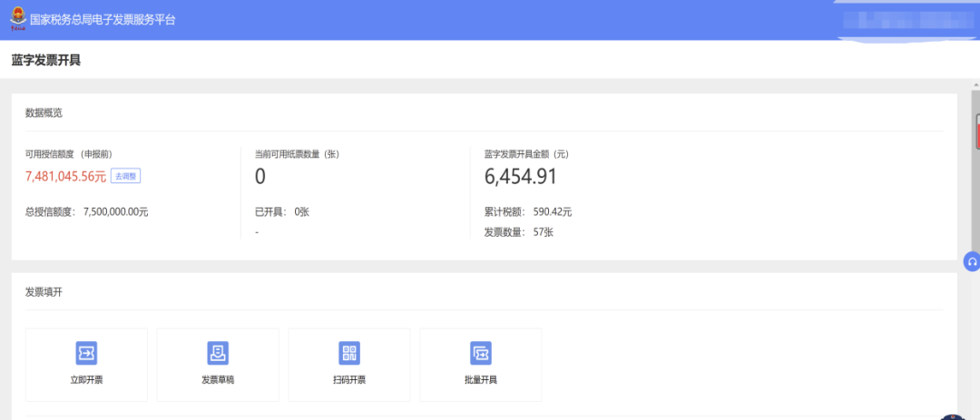Click the 发票草稿 text label

[218, 380]
